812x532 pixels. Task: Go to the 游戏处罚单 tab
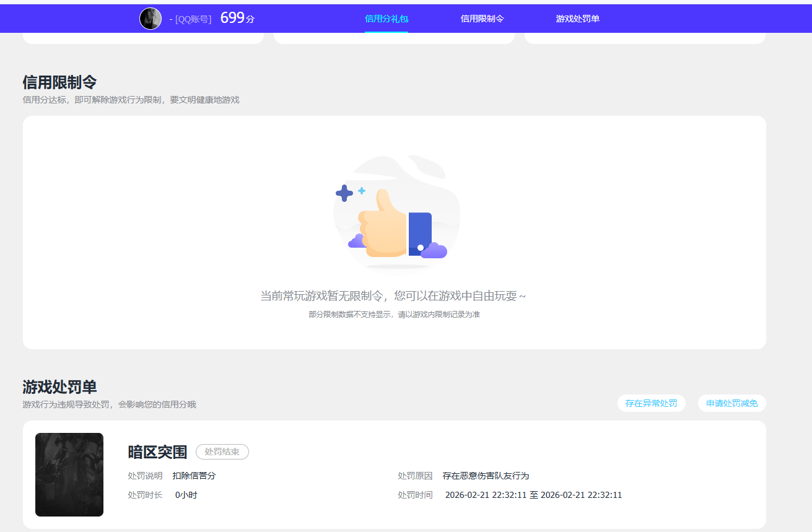click(578, 19)
